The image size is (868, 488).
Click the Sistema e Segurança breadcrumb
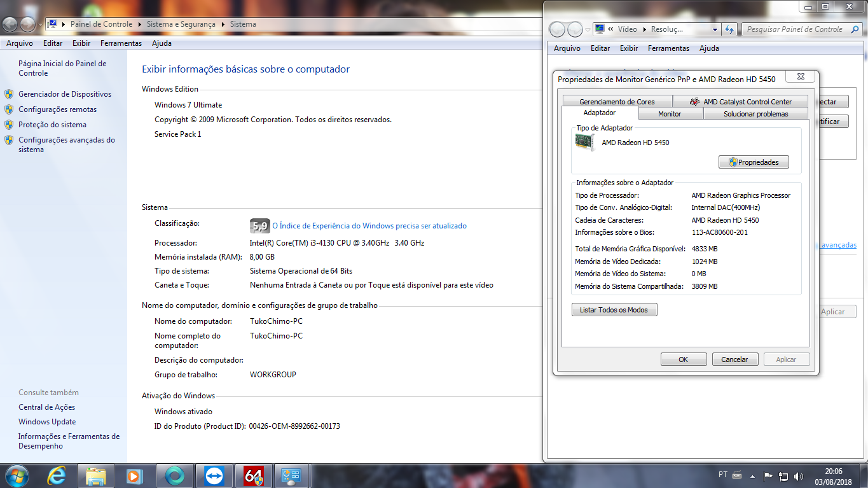181,24
